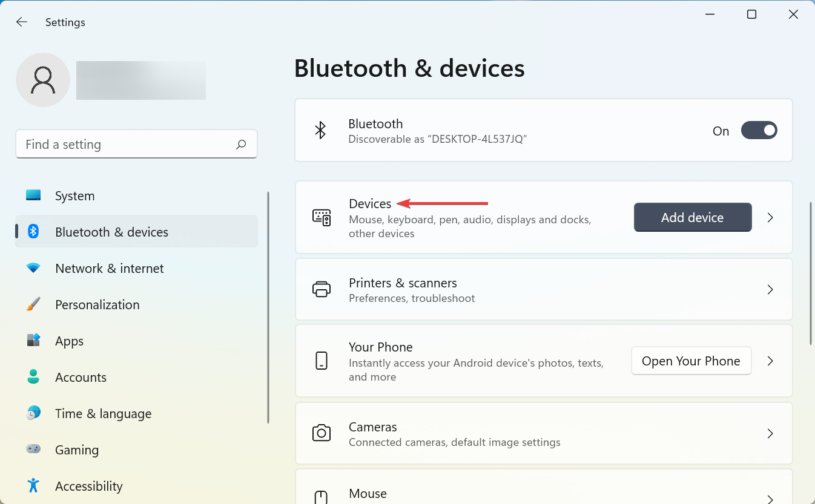Click the System monitor icon
The height and width of the screenshot is (504, 815).
(x=33, y=195)
